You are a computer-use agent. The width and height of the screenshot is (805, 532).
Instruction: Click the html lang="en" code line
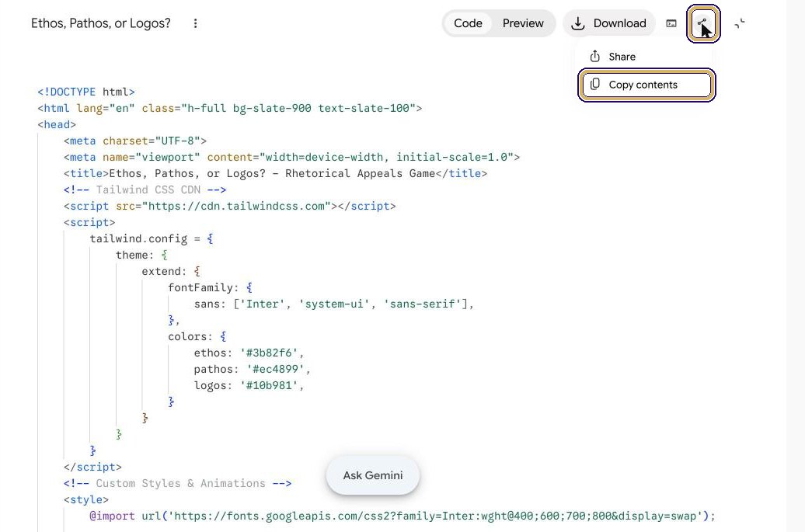click(x=229, y=108)
